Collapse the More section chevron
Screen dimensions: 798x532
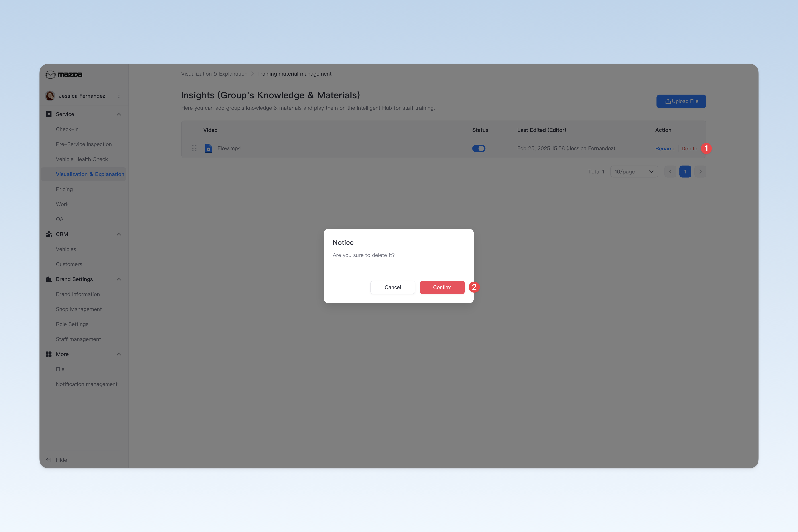[119, 355]
